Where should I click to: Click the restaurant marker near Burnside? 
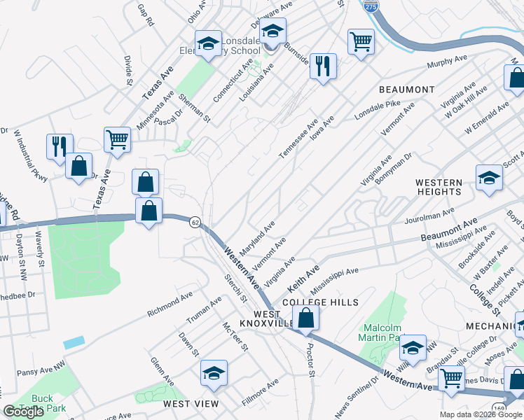coord(323,69)
